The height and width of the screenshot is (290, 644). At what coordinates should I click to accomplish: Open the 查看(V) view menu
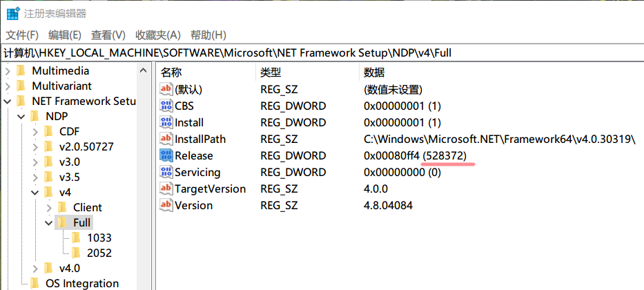click(108, 35)
